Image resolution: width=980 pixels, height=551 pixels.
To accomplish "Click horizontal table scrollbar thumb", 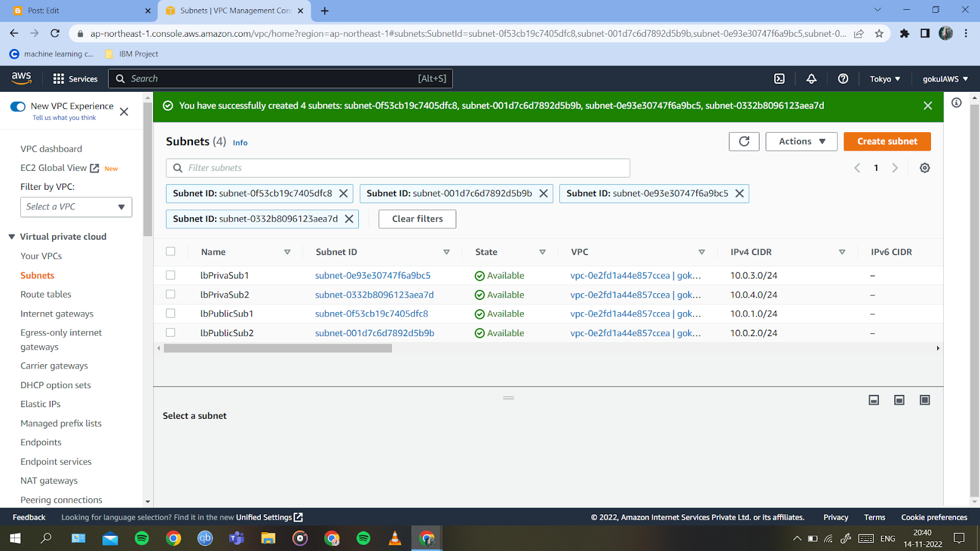I will pos(278,348).
